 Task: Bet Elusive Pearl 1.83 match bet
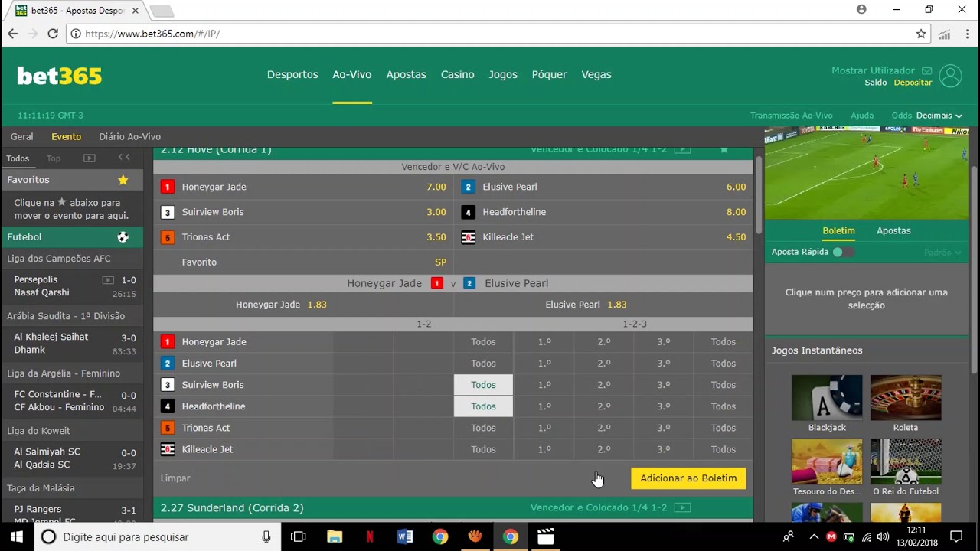pos(603,305)
